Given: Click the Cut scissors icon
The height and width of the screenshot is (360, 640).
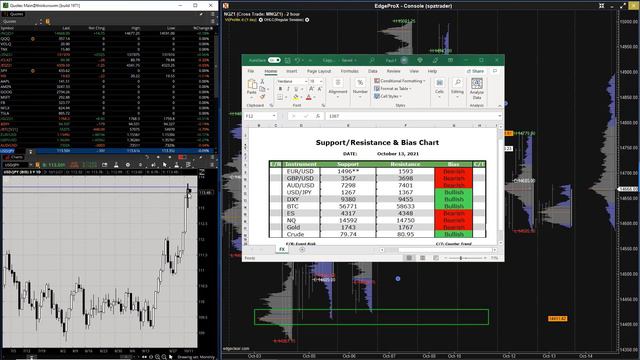Looking at the screenshot, I should click(x=262, y=81).
